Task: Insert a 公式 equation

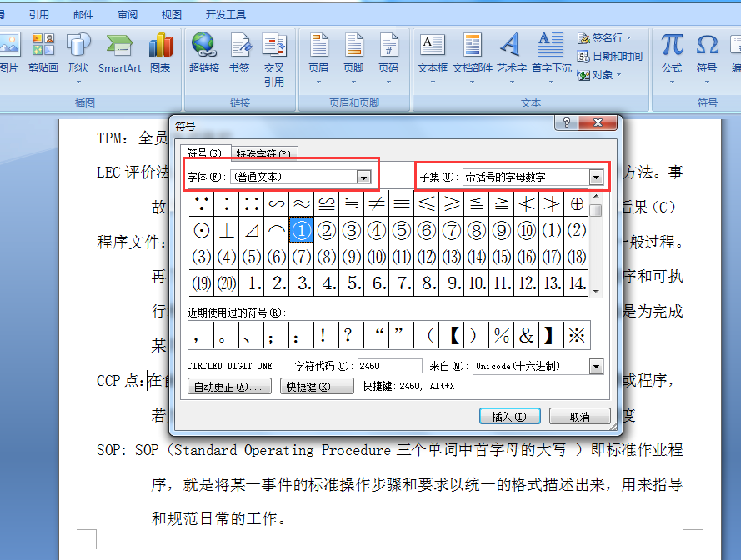Action: pyautogui.click(x=672, y=58)
